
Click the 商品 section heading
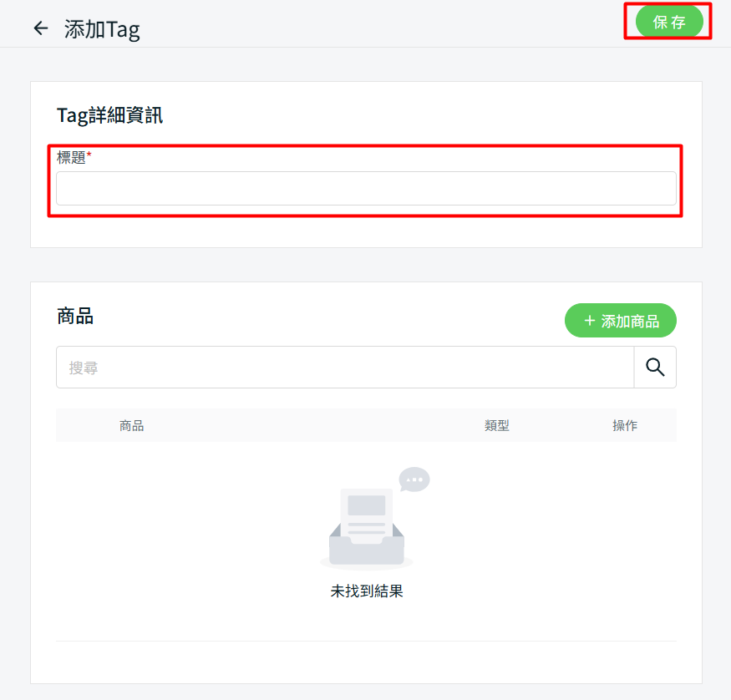(x=75, y=316)
